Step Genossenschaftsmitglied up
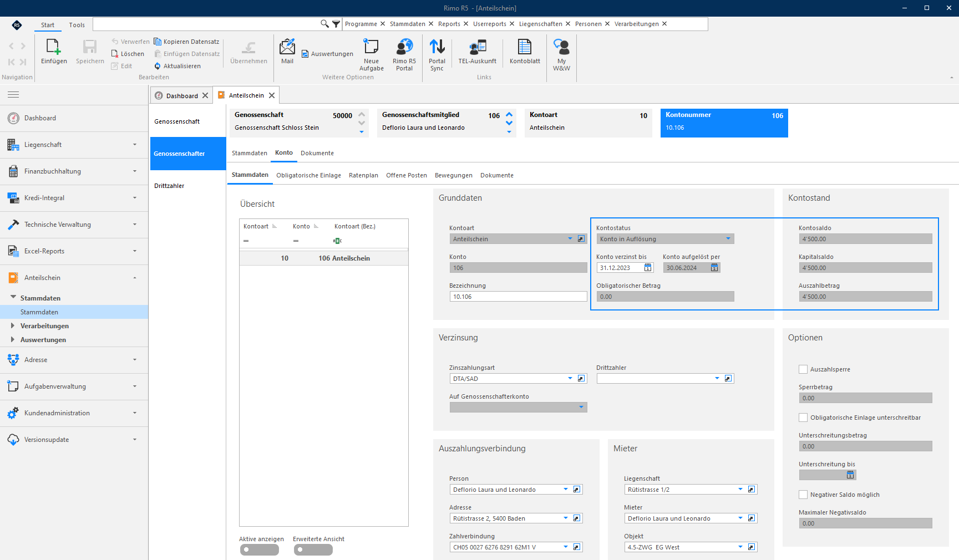 coord(509,114)
